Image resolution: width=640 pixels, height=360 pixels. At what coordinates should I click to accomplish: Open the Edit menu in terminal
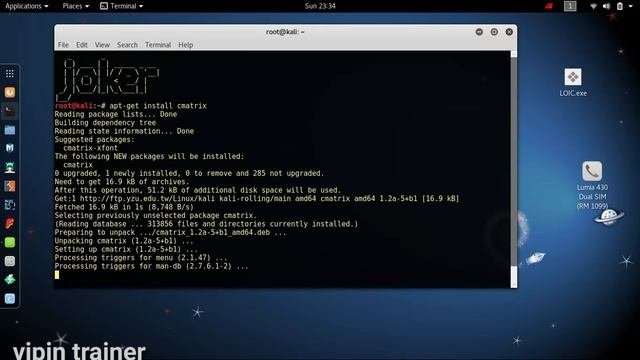coord(82,45)
